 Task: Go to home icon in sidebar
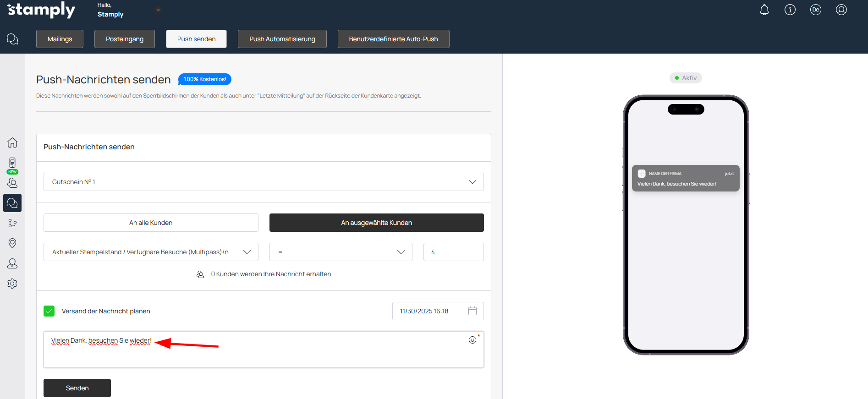coord(12,142)
